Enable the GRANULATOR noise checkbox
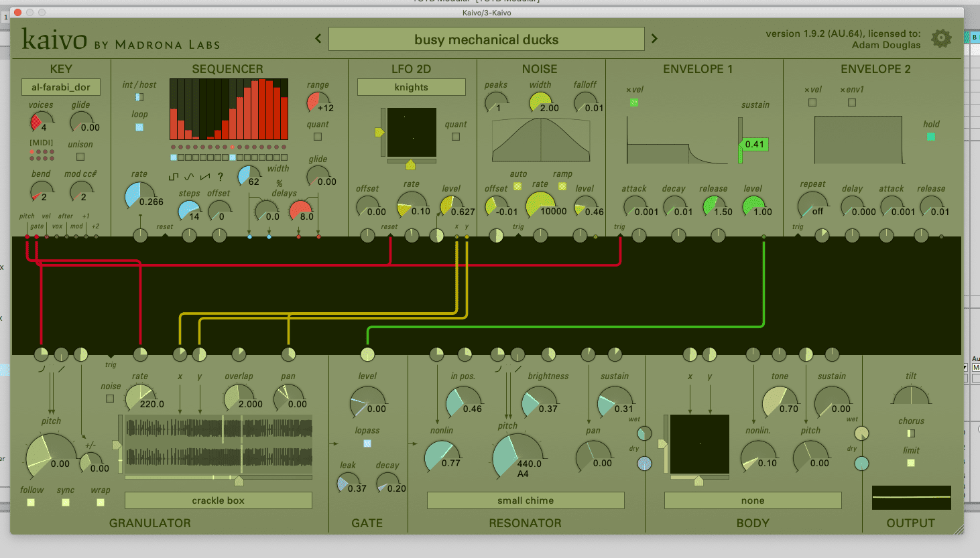The height and width of the screenshot is (558, 980). (110, 399)
